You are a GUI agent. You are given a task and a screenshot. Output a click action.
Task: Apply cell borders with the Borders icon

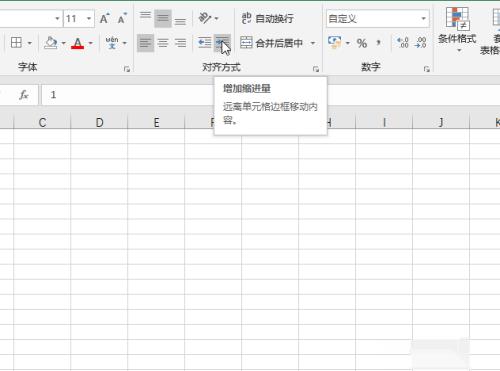coord(16,43)
